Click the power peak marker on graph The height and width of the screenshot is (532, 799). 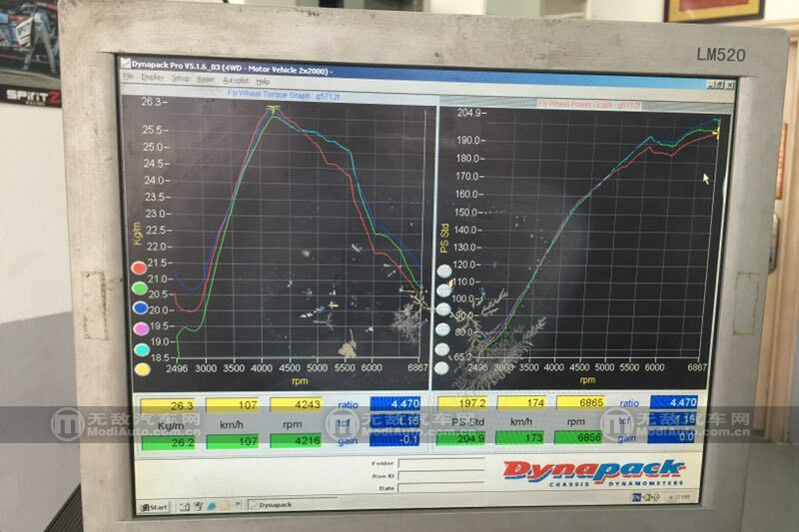click(x=717, y=134)
